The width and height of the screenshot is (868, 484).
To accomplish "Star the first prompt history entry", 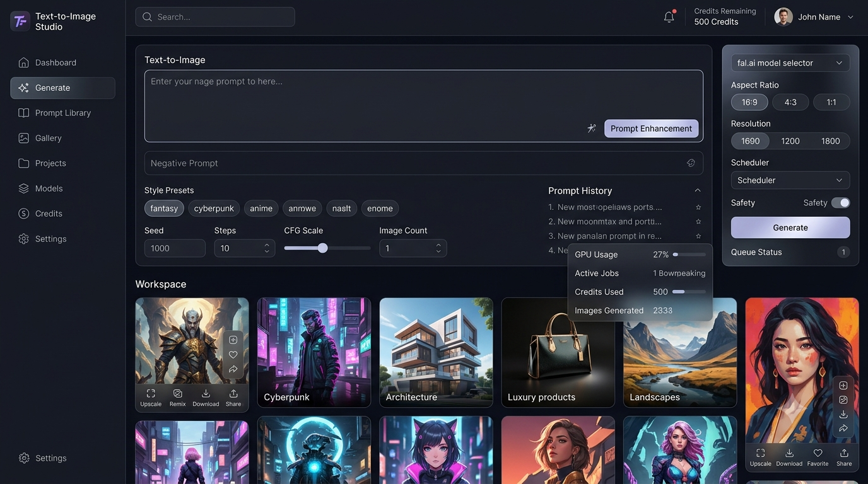I will tap(698, 207).
